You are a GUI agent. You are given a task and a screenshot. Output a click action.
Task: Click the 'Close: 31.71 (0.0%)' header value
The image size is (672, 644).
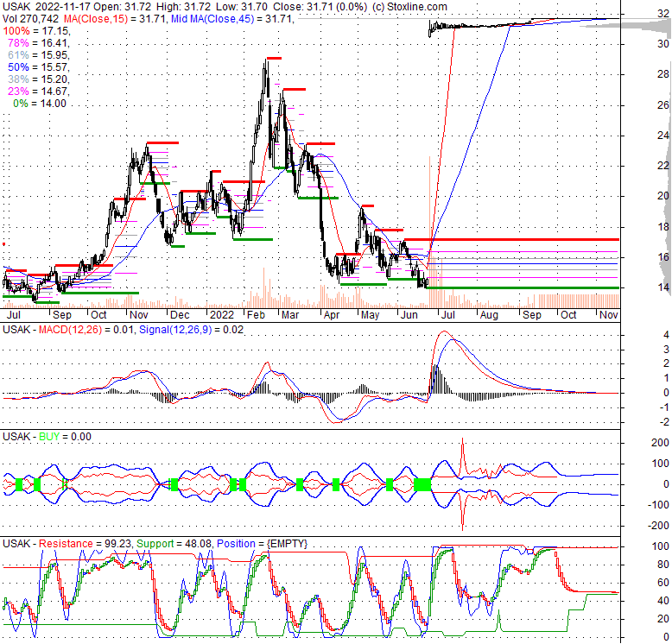click(x=320, y=7)
